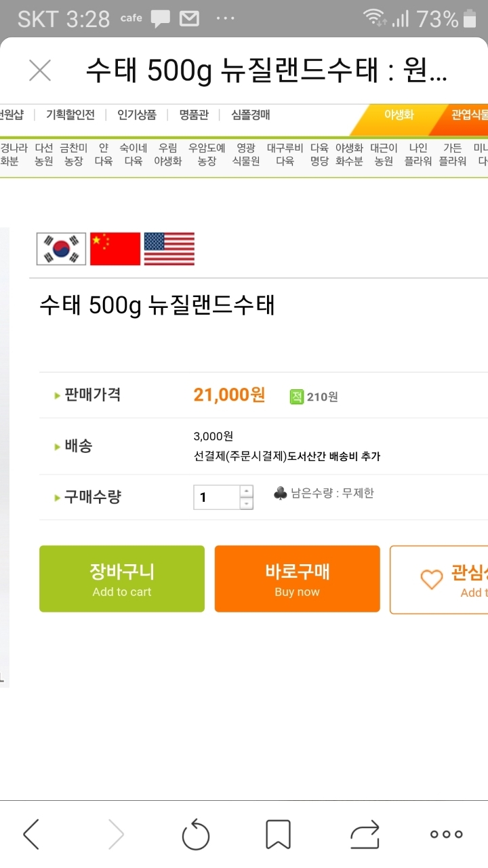The height and width of the screenshot is (868, 488).
Task: Select the Chinese flag icon
Action: [x=115, y=249]
